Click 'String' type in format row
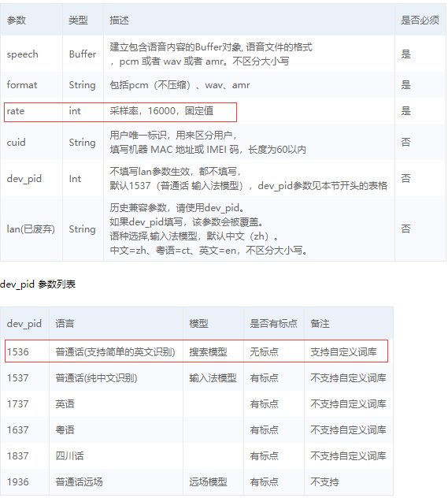448x498 pixels. (x=82, y=85)
